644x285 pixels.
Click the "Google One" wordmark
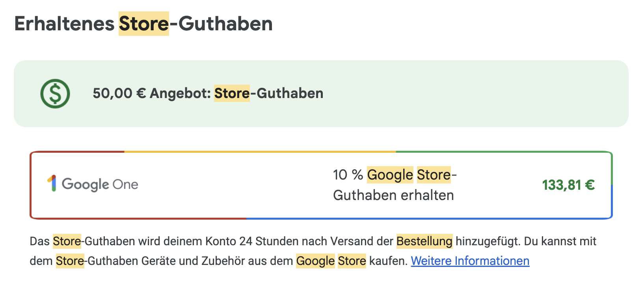100,184
